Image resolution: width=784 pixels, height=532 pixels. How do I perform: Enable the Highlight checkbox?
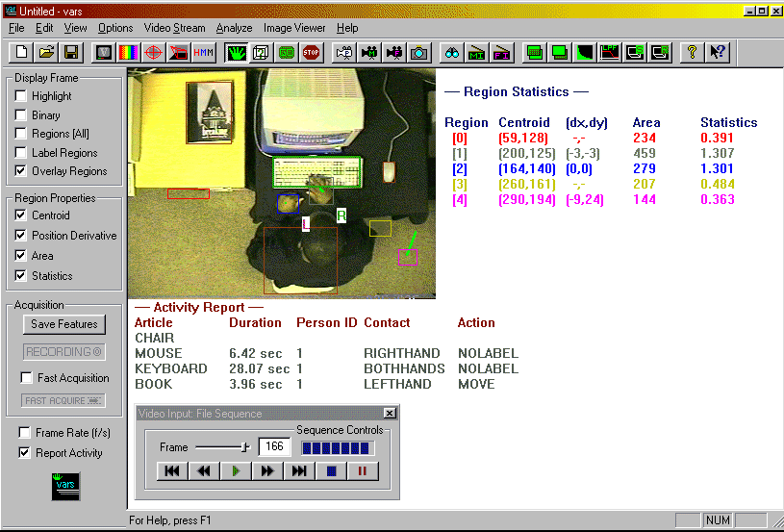pyautogui.click(x=21, y=96)
